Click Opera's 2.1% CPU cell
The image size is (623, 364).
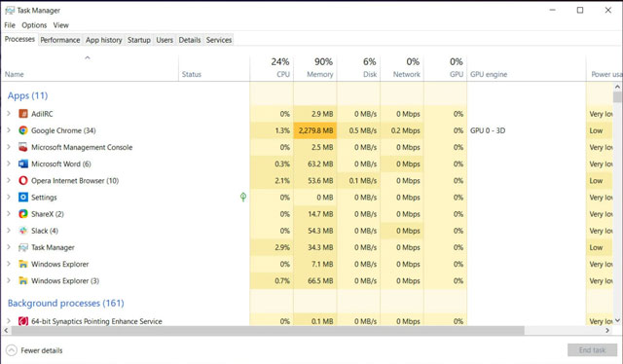point(272,181)
